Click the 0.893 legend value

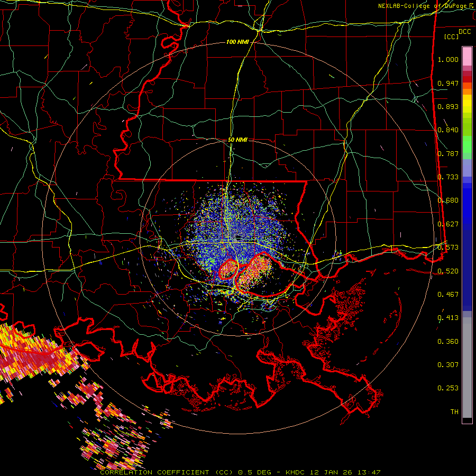448,106
